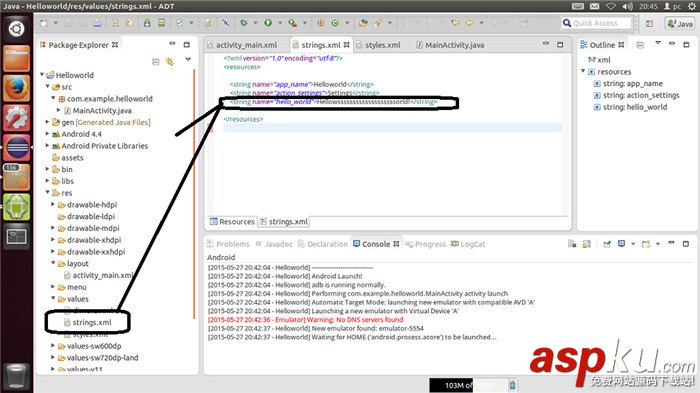Expand the drawable-hdpi folder arrow

[53, 204]
